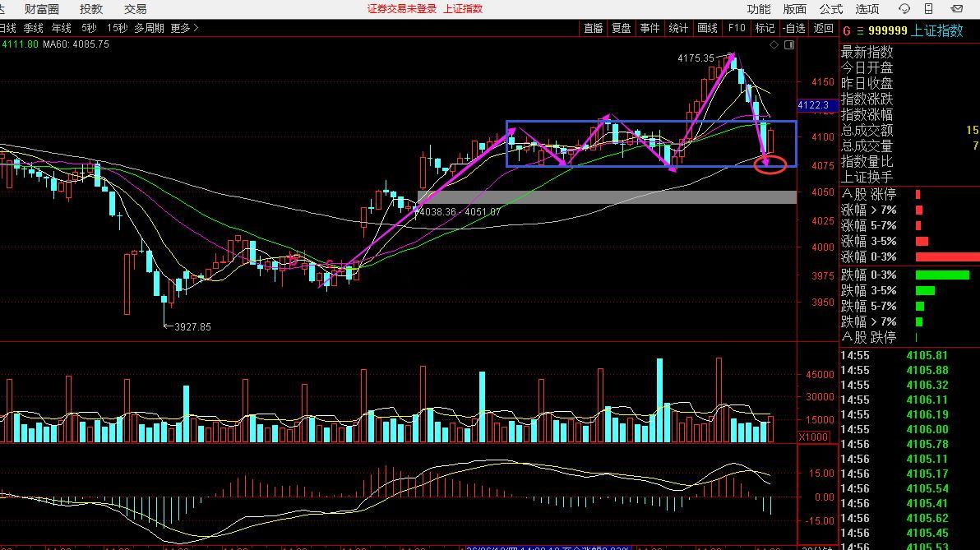Image resolution: width=980 pixels, height=550 pixels.
Task: Switch to the 年线 period tab
Action: pos(61,28)
